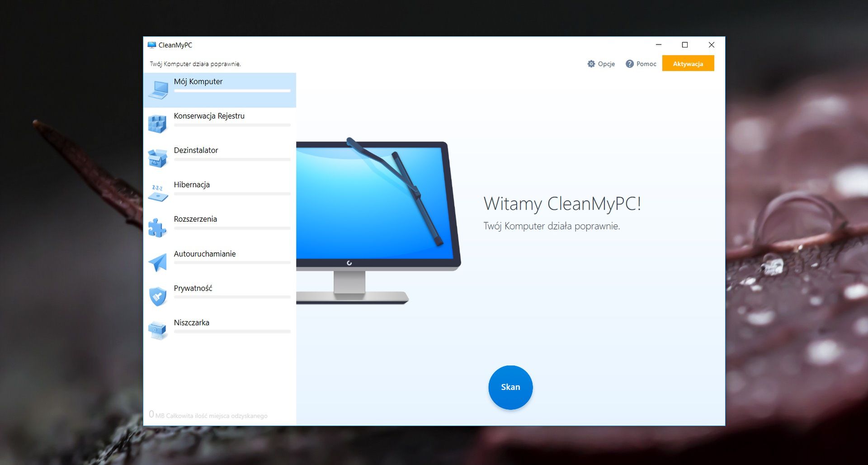Click the CleanMyPC logo in the title bar
Viewport: 868px width, 465px height.
pos(152,45)
